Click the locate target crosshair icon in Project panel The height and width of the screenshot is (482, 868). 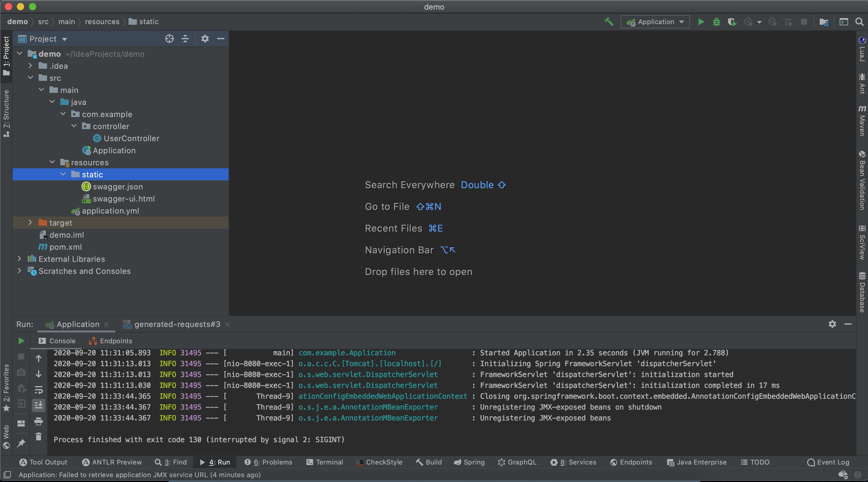[x=169, y=39]
